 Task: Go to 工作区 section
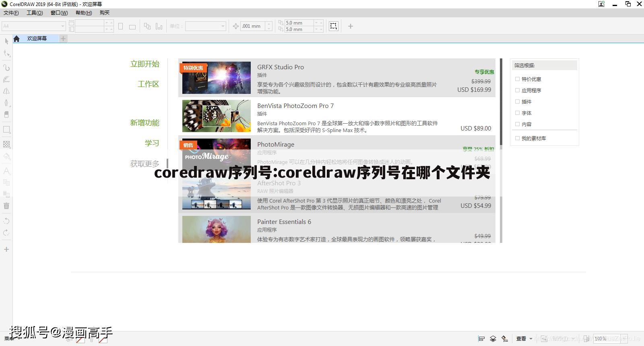(149, 84)
